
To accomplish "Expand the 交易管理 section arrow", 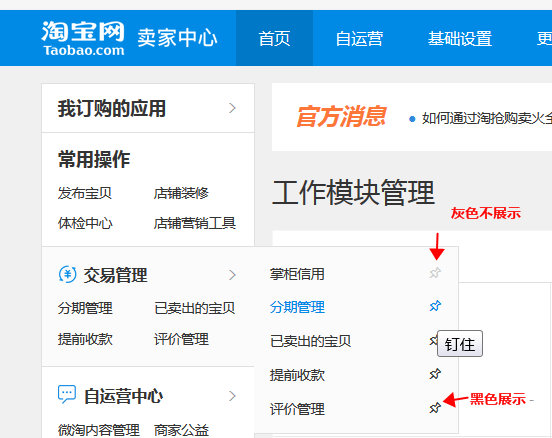I will tap(232, 275).
